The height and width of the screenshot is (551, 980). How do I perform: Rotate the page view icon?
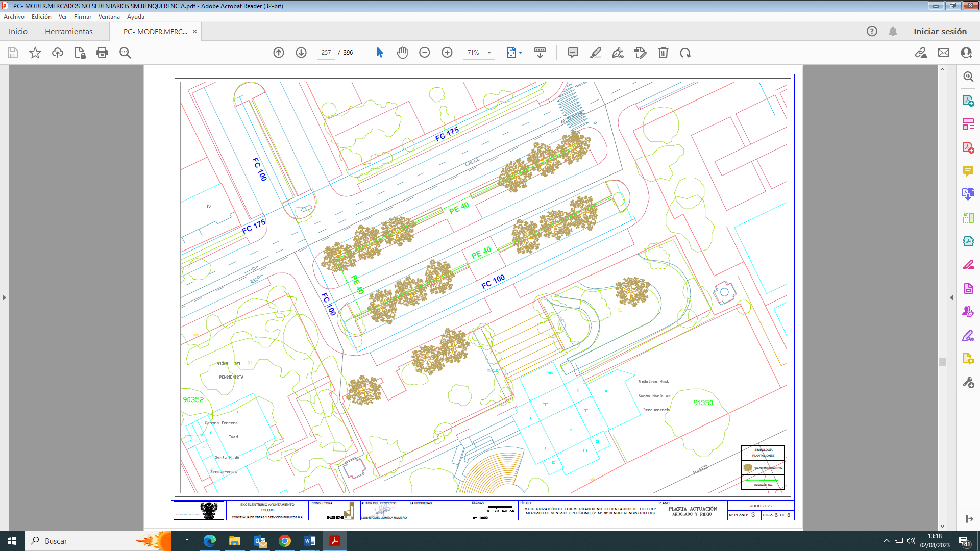(x=685, y=53)
